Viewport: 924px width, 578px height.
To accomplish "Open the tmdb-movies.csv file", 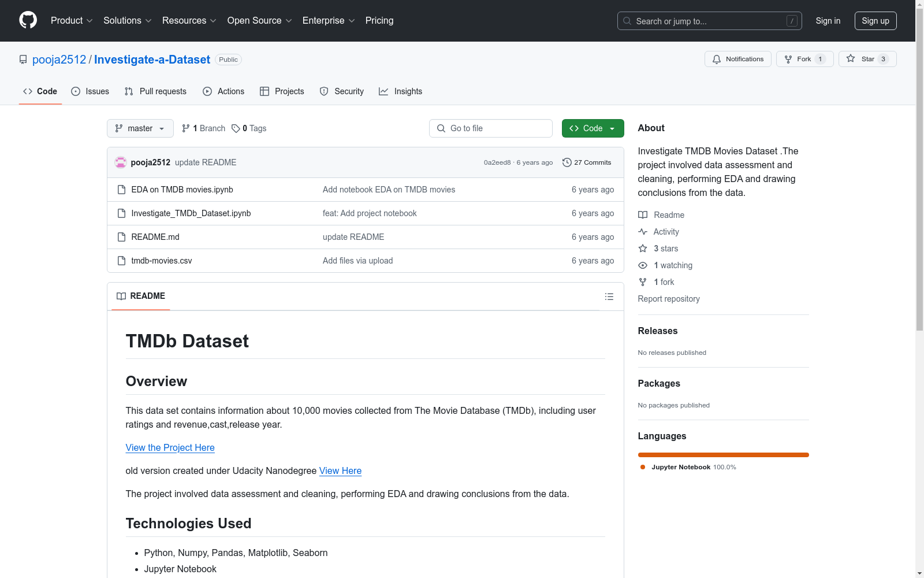I will (162, 261).
